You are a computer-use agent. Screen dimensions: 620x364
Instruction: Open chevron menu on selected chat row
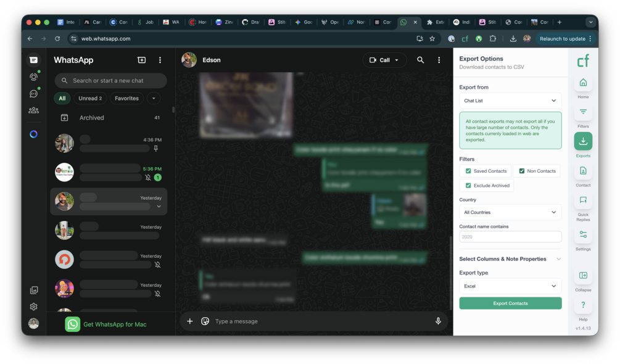click(x=159, y=207)
